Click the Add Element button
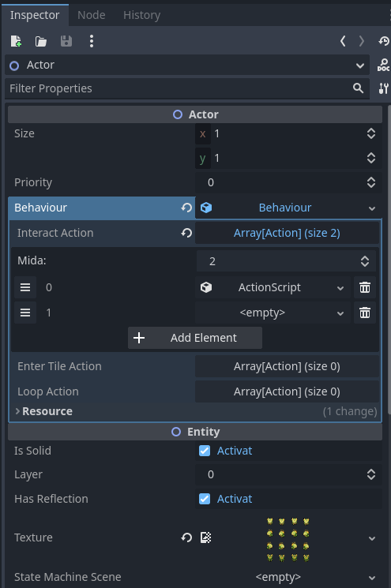Viewport: 391px width, 588px height. (195, 338)
